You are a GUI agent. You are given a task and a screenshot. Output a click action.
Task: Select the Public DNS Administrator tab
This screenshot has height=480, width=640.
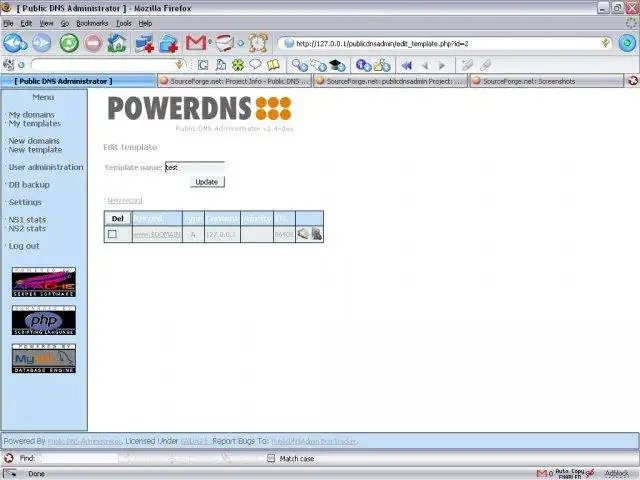(x=78, y=81)
